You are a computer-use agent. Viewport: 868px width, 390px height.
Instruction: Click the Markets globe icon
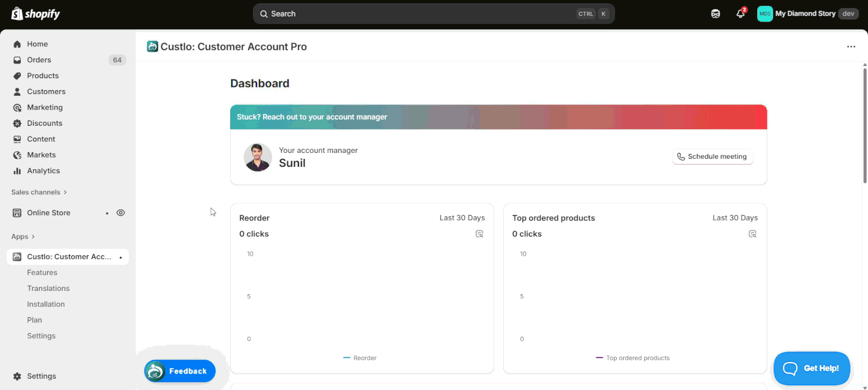pyautogui.click(x=17, y=155)
